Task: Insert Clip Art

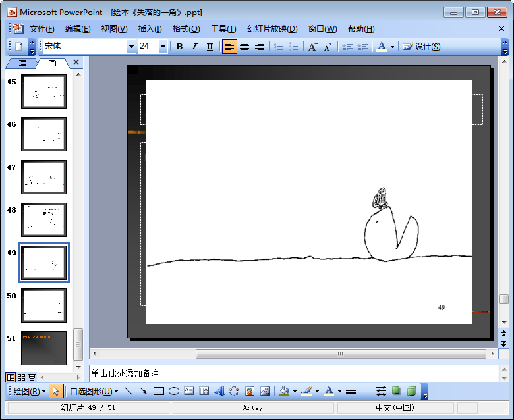Action: click(x=250, y=391)
